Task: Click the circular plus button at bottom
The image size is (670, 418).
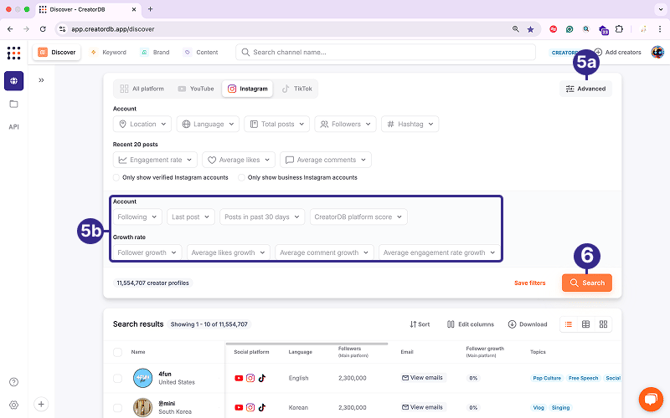Action: click(41, 404)
